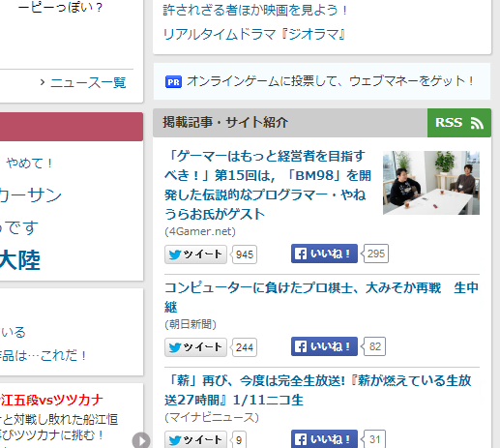
Task: Click the red 江五段vsツツカナ headline
Action: [x=52, y=400]
